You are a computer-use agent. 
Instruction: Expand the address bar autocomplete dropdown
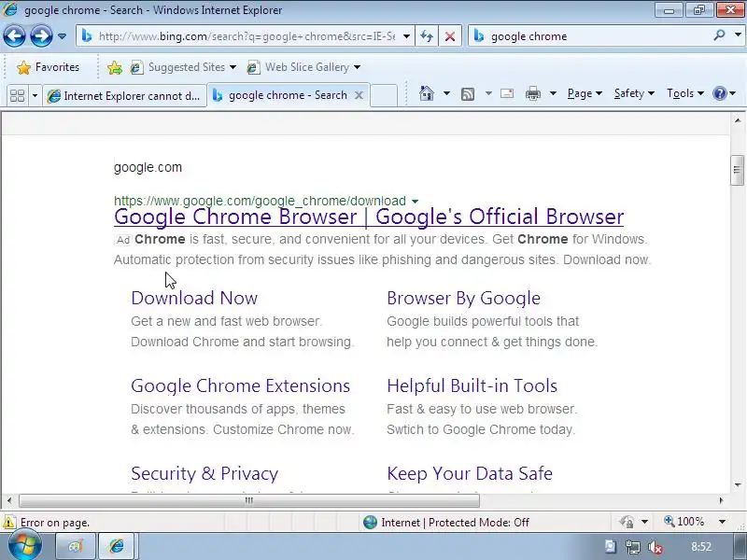click(406, 36)
